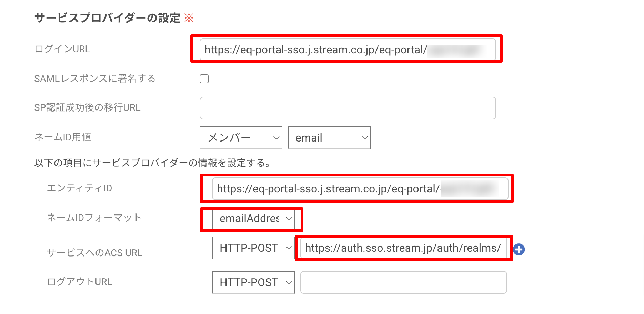The width and height of the screenshot is (644, 314).
Task: Click the ログインURL label
Action: (62, 49)
